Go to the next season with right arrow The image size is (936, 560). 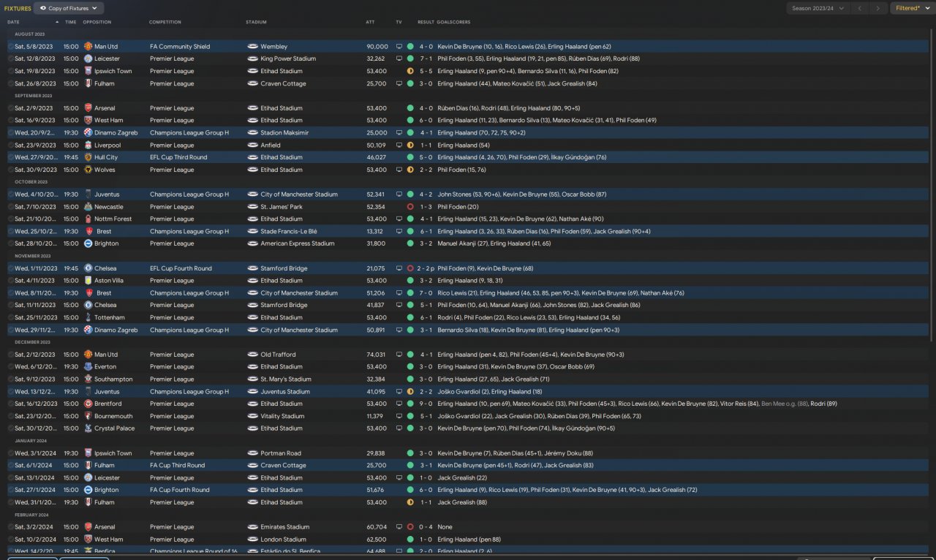click(878, 8)
